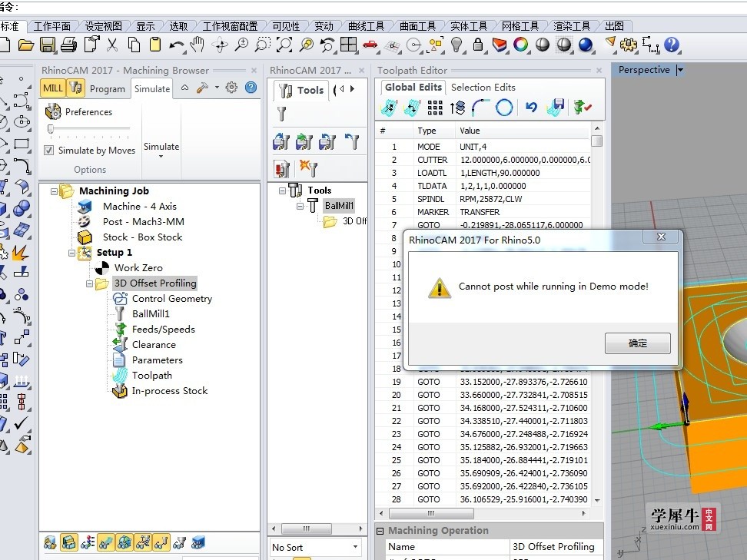Open the 出图 toolbar tab
Viewport: 747px width, 560px height.
coord(614,26)
